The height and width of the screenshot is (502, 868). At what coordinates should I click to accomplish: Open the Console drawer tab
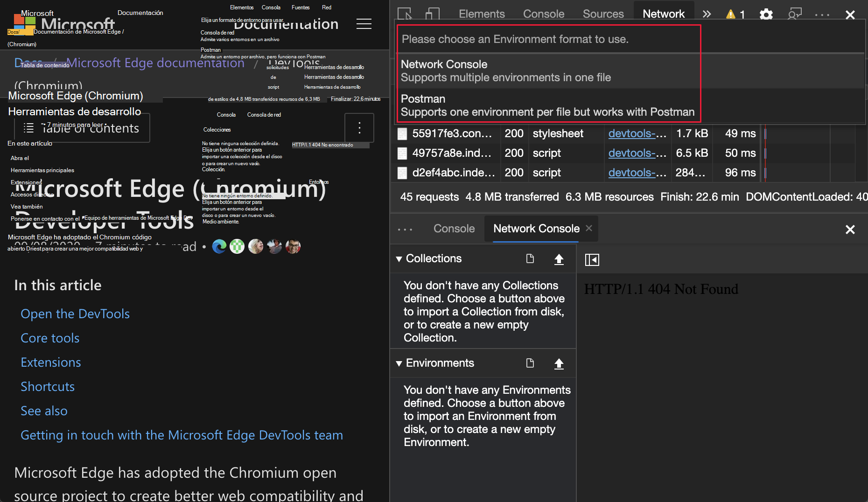click(454, 229)
